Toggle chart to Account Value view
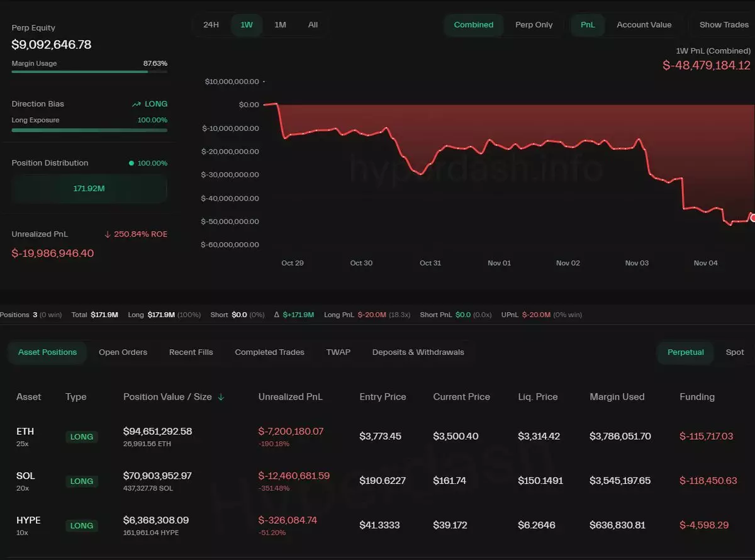Viewport: 755px width, 560px height. pos(644,25)
